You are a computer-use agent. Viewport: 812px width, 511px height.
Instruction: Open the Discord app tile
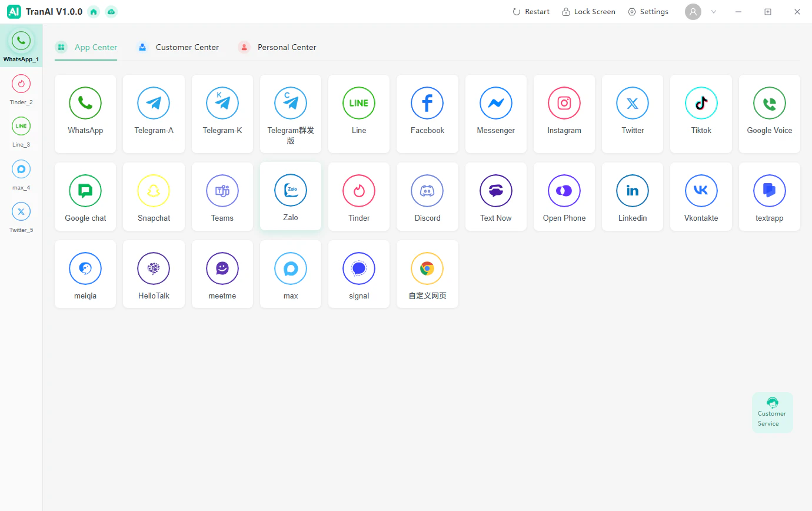coord(427,197)
